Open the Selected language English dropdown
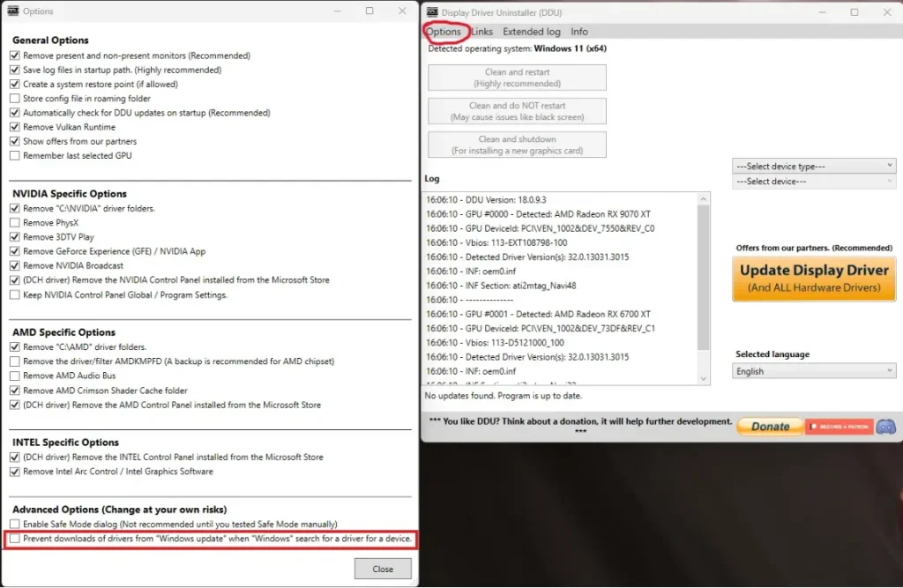The width and height of the screenshot is (903, 588). (814, 371)
